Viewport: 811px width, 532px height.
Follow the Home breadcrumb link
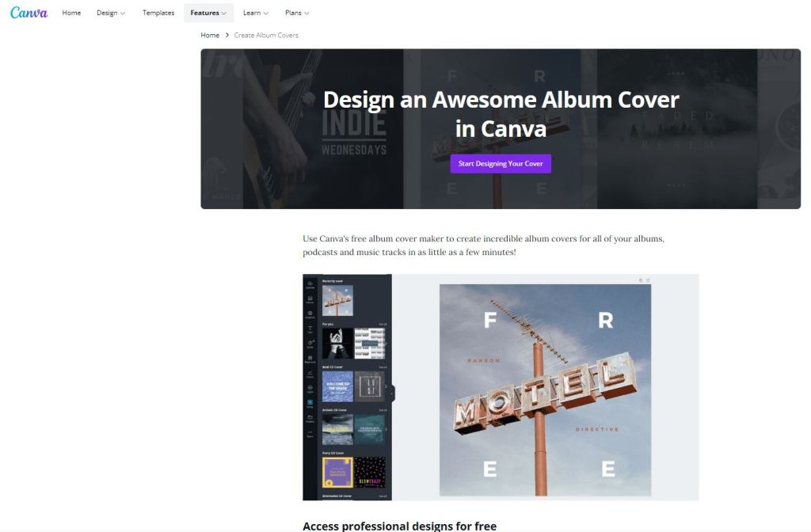(x=210, y=35)
